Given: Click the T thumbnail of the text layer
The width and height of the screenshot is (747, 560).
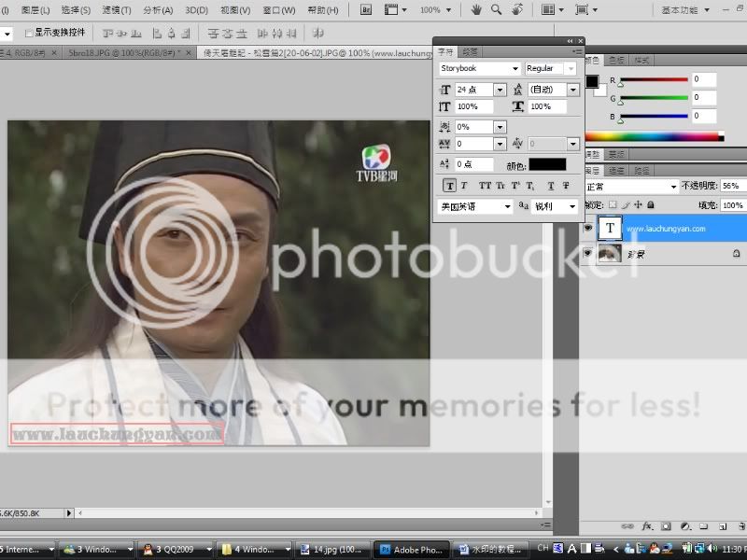Looking at the screenshot, I should [611, 228].
